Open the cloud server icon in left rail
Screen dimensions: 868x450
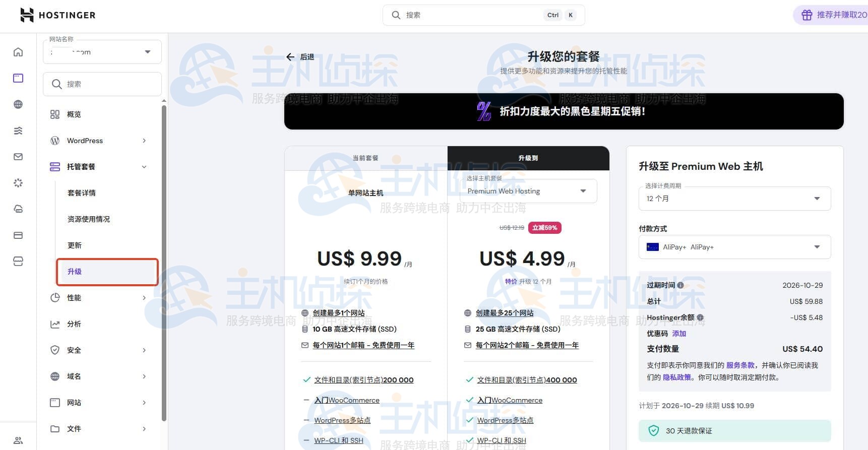[18, 209]
